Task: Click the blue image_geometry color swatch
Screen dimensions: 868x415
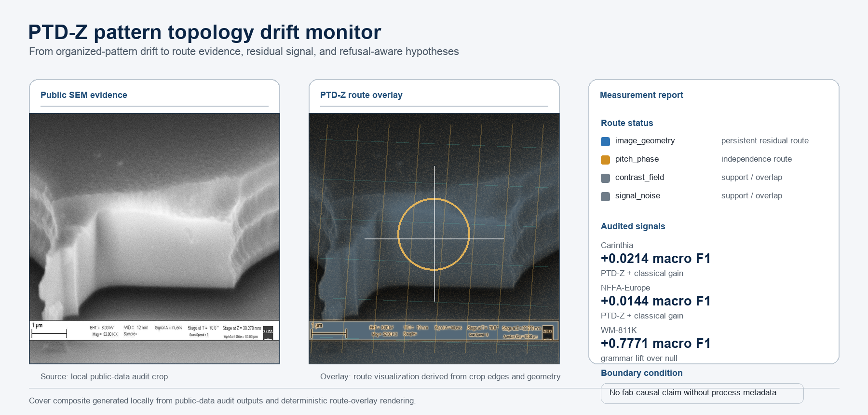Action: [605, 141]
